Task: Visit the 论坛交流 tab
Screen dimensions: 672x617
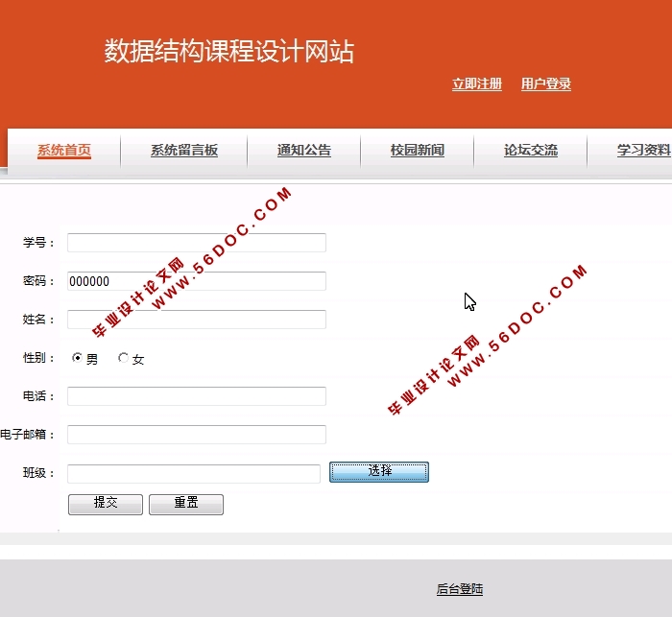Action: tap(531, 151)
